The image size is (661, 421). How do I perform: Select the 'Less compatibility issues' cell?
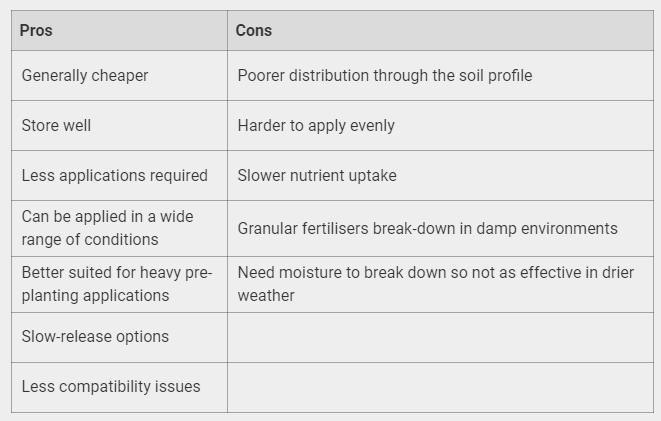tap(111, 387)
